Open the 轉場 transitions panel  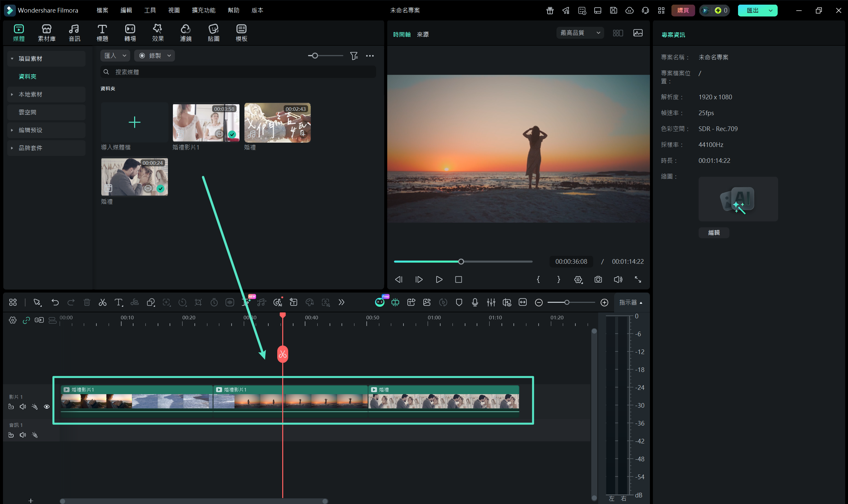pyautogui.click(x=130, y=33)
